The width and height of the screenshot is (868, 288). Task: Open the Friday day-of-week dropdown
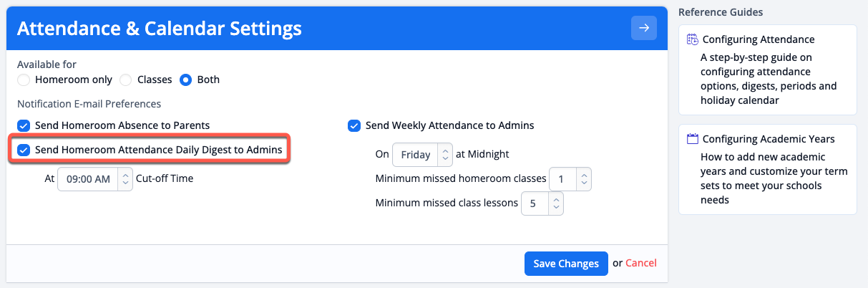pyautogui.click(x=422, y=154)
